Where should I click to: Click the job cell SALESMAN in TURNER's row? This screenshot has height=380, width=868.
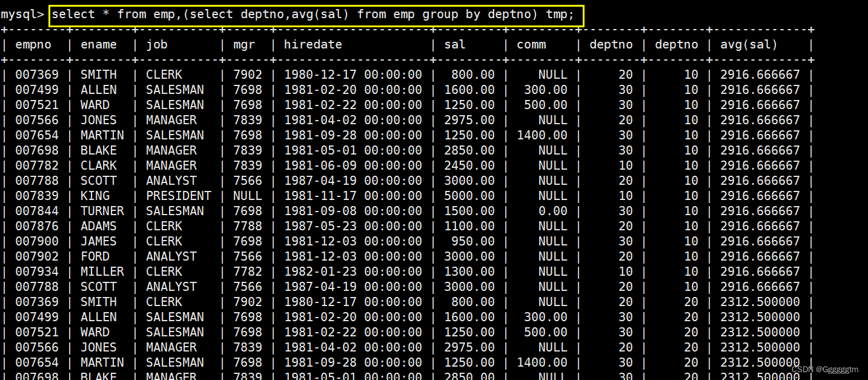[175, 211]
